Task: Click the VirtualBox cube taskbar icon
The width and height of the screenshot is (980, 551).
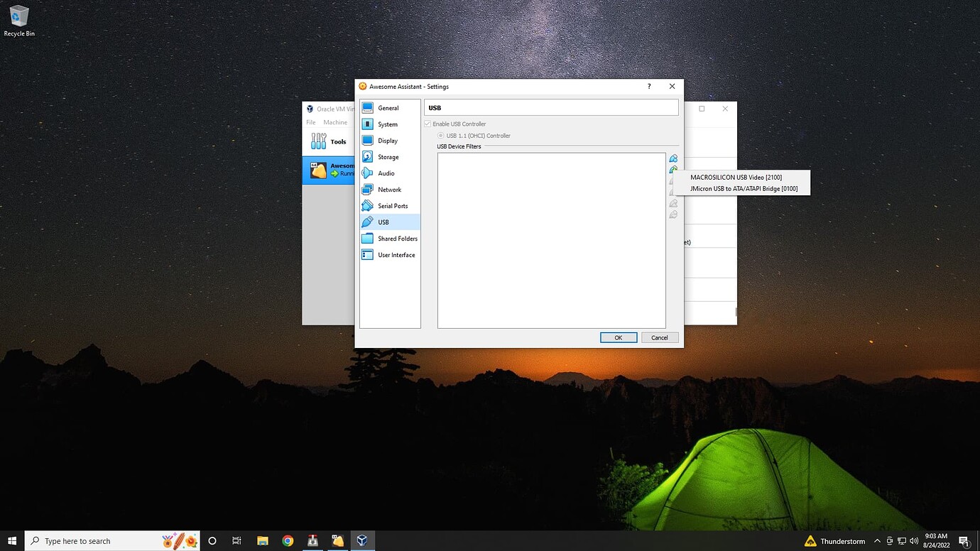Action: [362, 541]
